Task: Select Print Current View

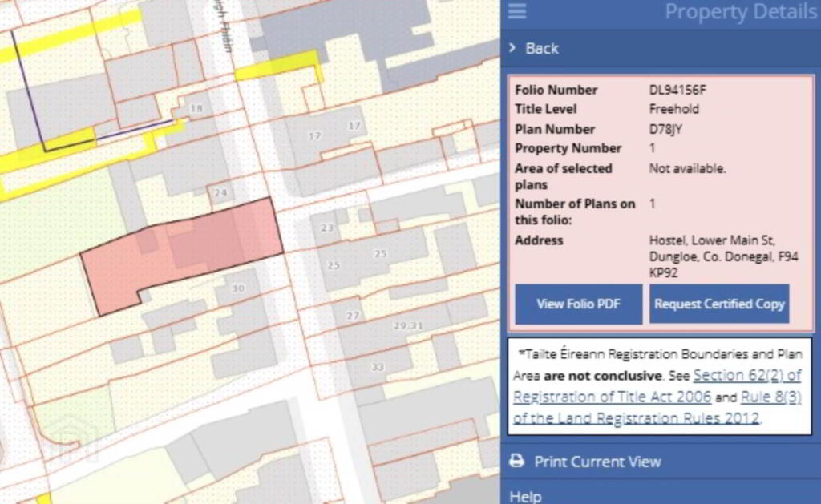Action: point(597,462)
